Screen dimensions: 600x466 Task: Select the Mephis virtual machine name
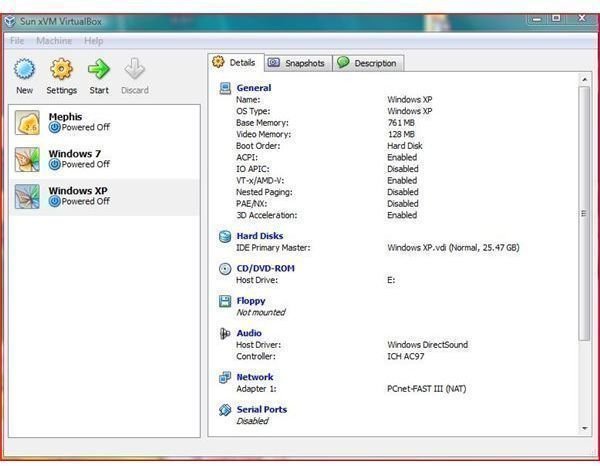tap(65, 117)
